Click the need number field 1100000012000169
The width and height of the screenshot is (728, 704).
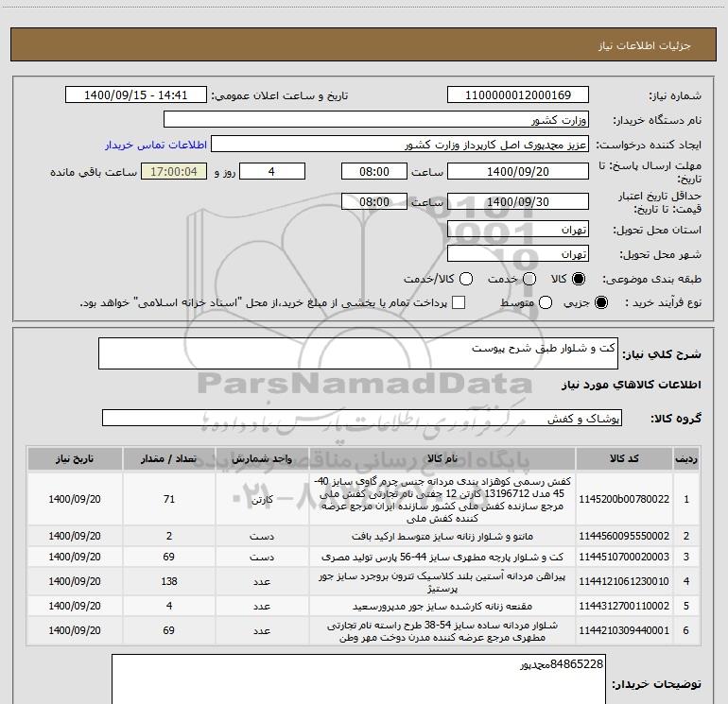click(518, 95)
